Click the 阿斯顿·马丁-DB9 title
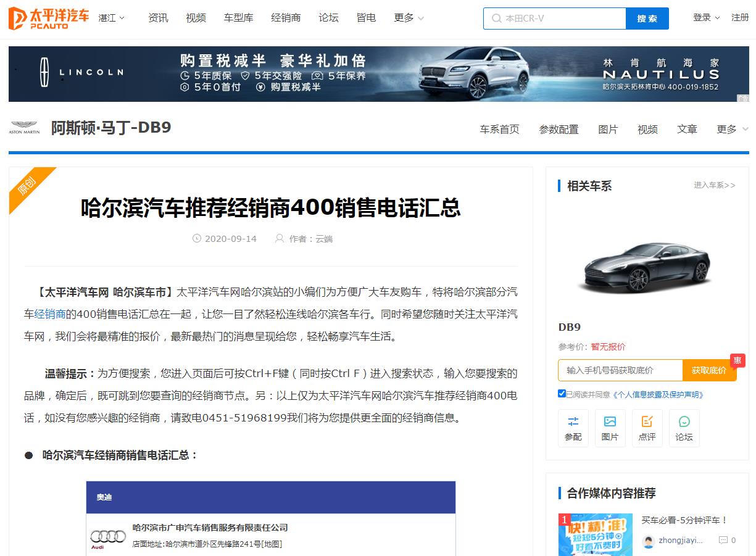The image size is (756, 556). [x=111, y=128]
